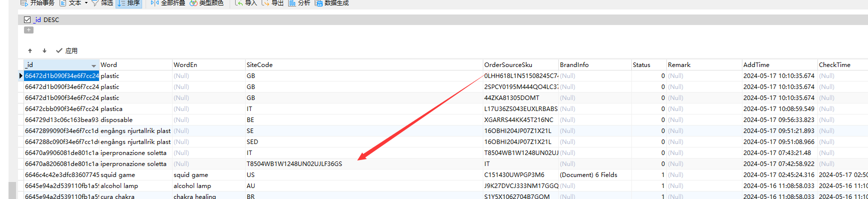Click the AddTime column header

pos(780,65)
